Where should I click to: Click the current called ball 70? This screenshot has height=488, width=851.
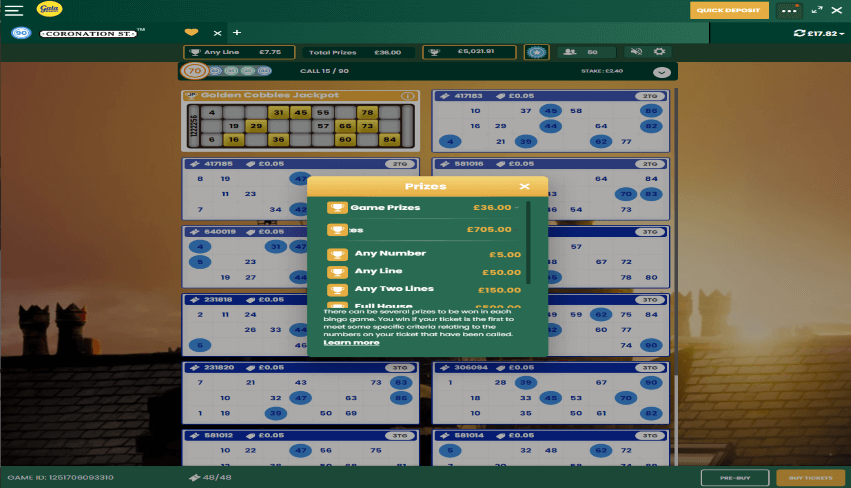pyautogui.click(x=194, y=71)
